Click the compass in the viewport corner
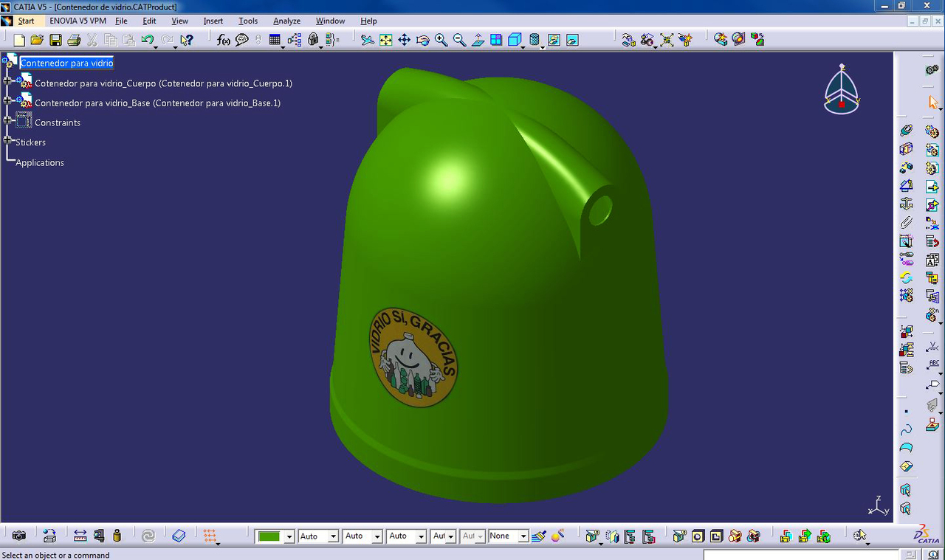This screenshot has width=945, height=560. [x=842, y=89]
